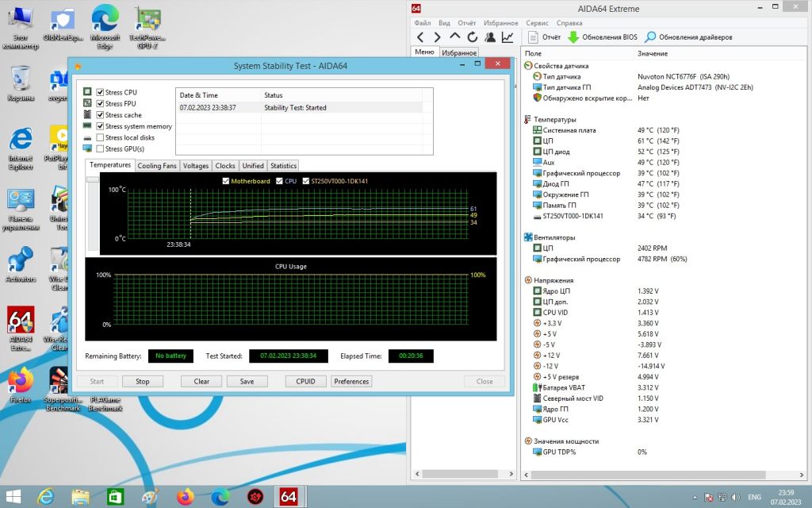Open the CPUID panel
The height and width of the screenshot is (508, 812).
[x=305, y=382]
